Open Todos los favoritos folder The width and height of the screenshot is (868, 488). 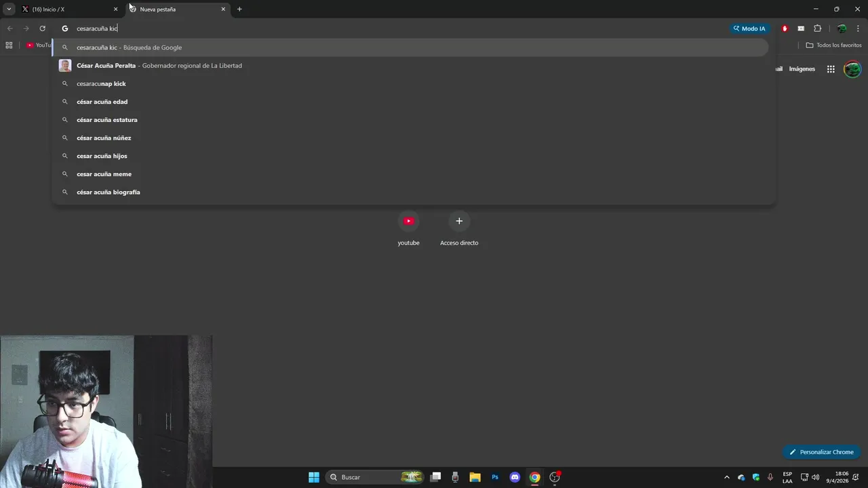(x=833, y=45)
